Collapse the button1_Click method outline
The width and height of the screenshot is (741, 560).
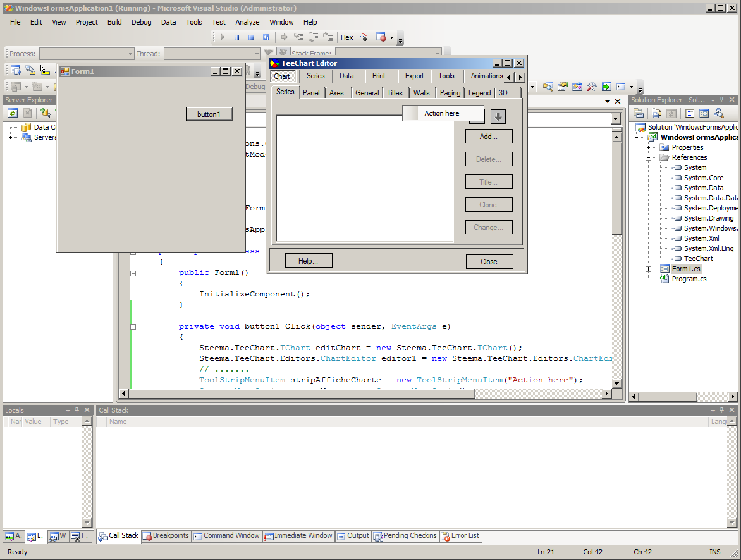133,327
